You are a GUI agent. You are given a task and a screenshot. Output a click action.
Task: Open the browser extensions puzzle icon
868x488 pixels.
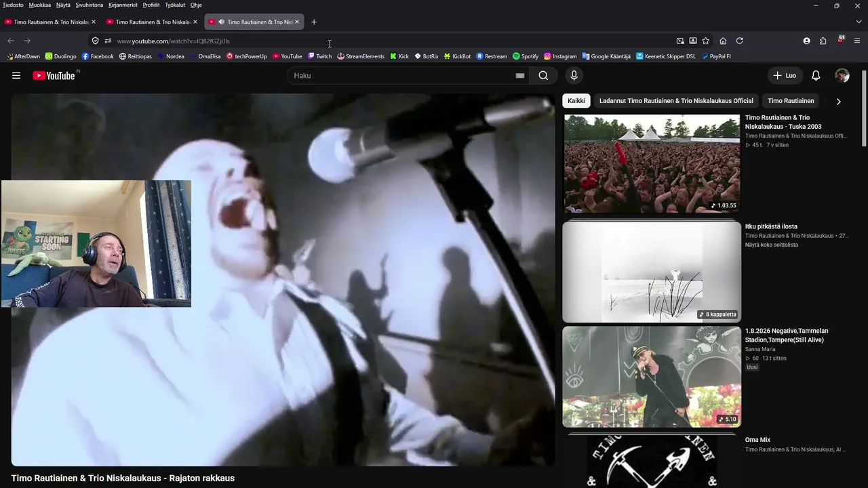tap(823, 41)
